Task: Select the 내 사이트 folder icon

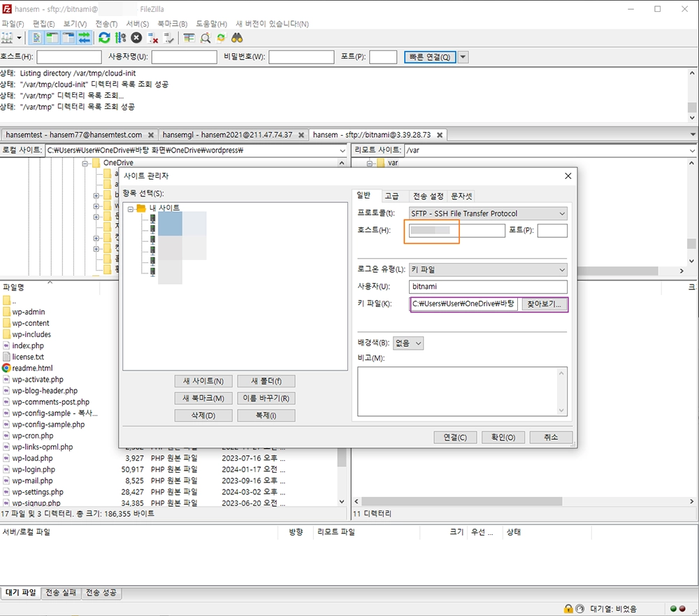Action: tap(141, 208)
